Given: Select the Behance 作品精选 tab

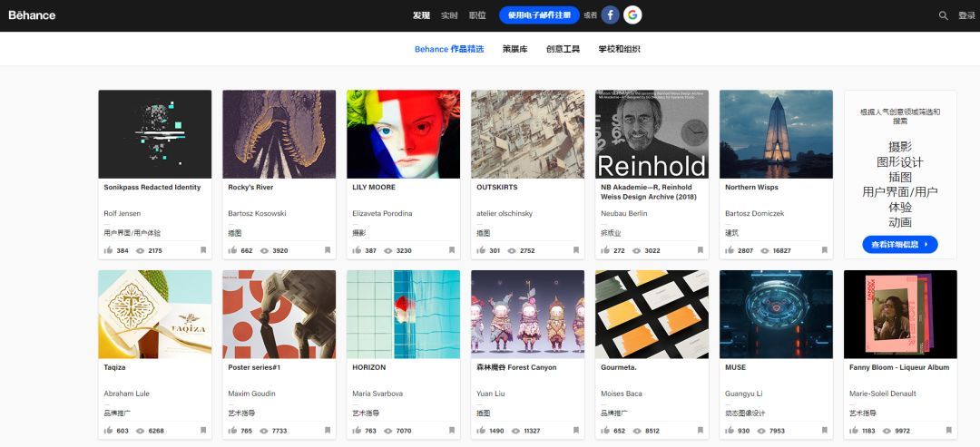Looking at the screenshot, I should (449, 49).
